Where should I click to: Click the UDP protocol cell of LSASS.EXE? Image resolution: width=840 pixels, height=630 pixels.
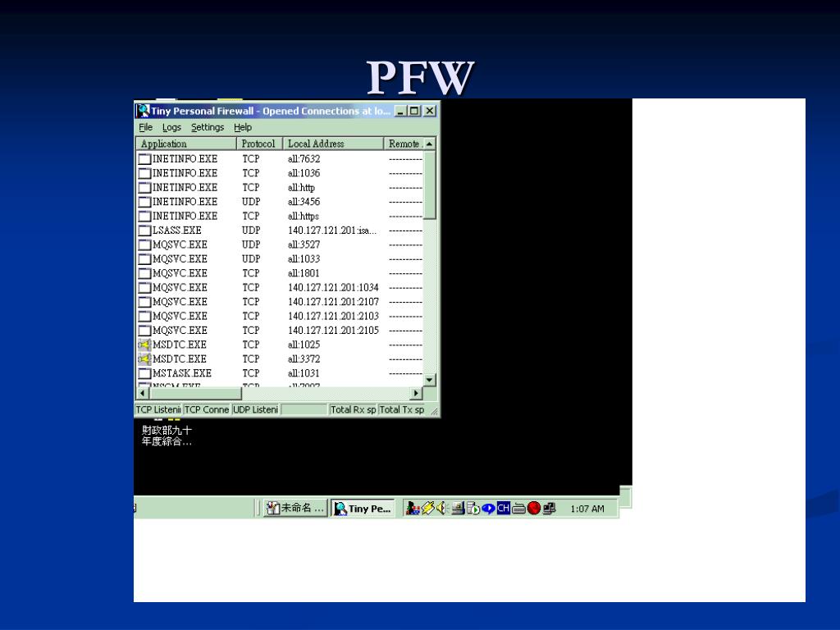tap(251, 231)
